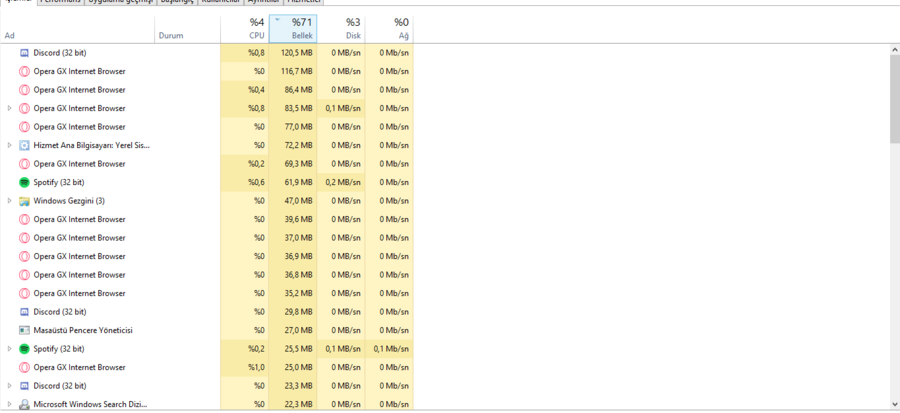
Task: Expand the Spotify group using 25,5 MB
Action: point(10,349)
